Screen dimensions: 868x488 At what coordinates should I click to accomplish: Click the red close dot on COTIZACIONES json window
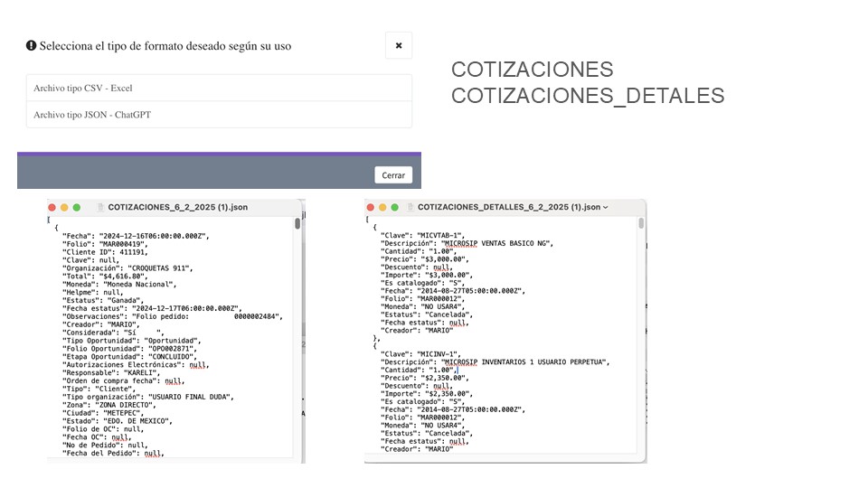52,207
